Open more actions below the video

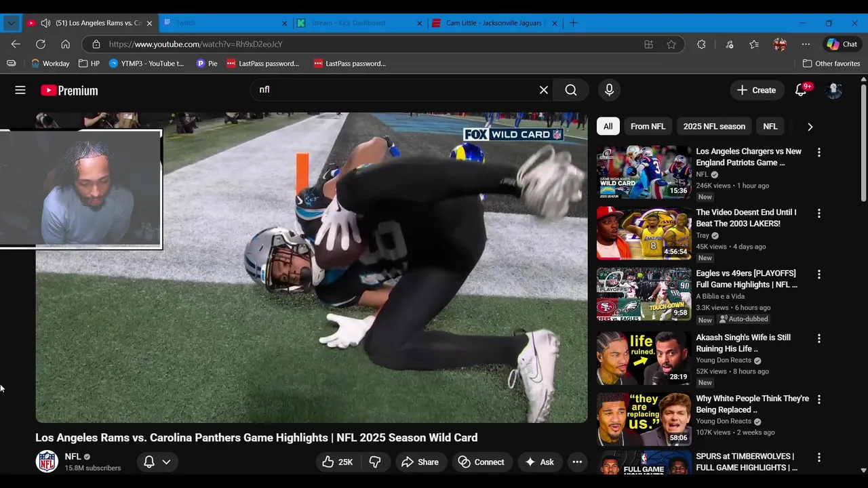pyautogui.click(x=577, y=462)
